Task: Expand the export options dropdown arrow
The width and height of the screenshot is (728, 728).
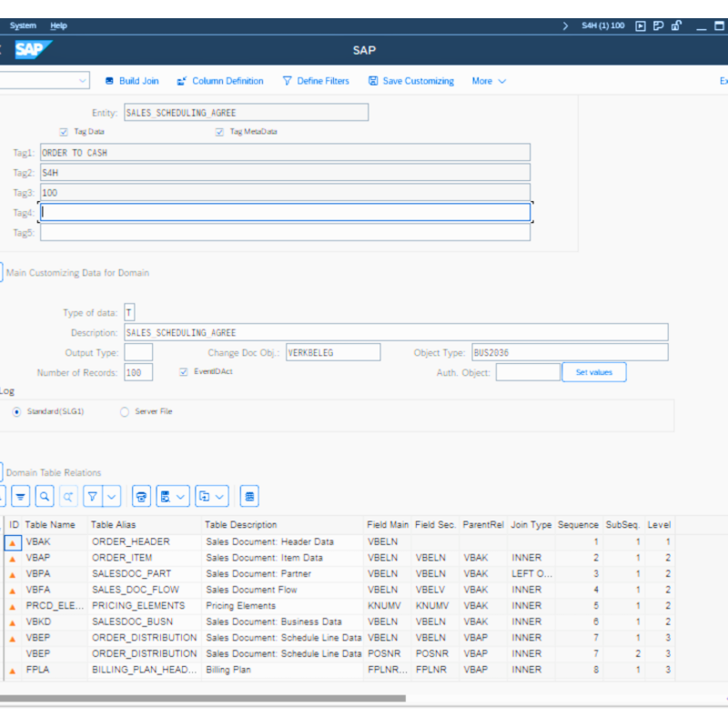Action: click(x=180, y=496)
